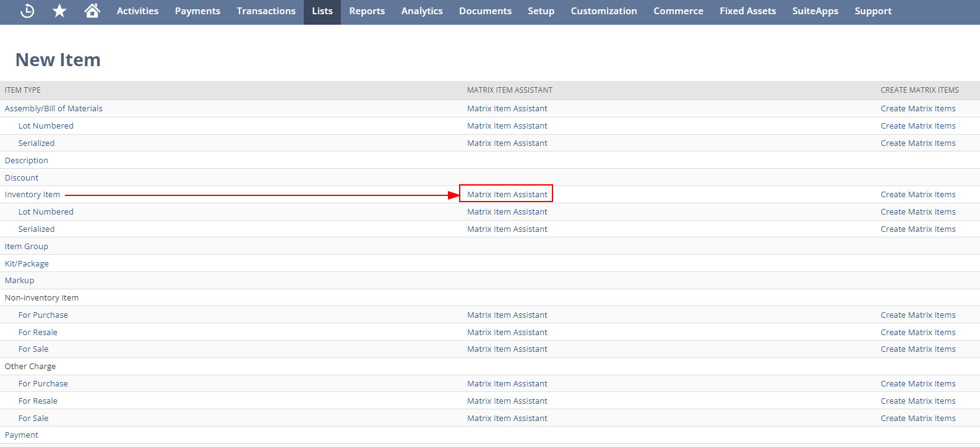Choose the Discount item type
The image size is (980, 447).
(x=22, y=178)
